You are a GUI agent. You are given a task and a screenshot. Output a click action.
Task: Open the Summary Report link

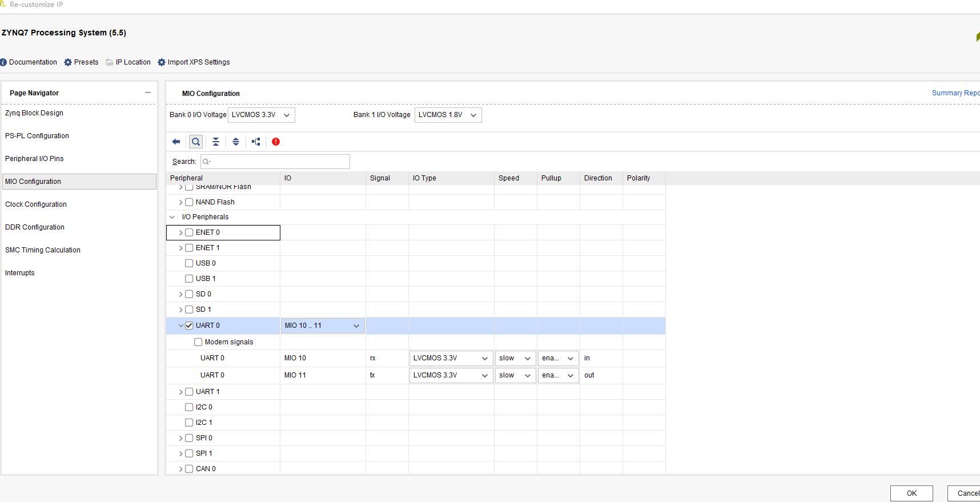tap(955, 93)
